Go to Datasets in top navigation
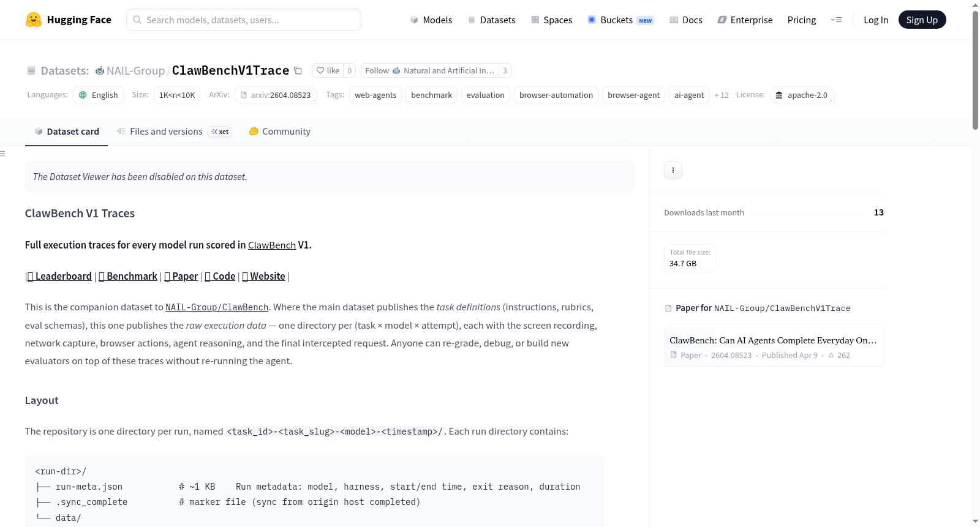The width and height of the screenshot is (980, 527). click(491, 20)
